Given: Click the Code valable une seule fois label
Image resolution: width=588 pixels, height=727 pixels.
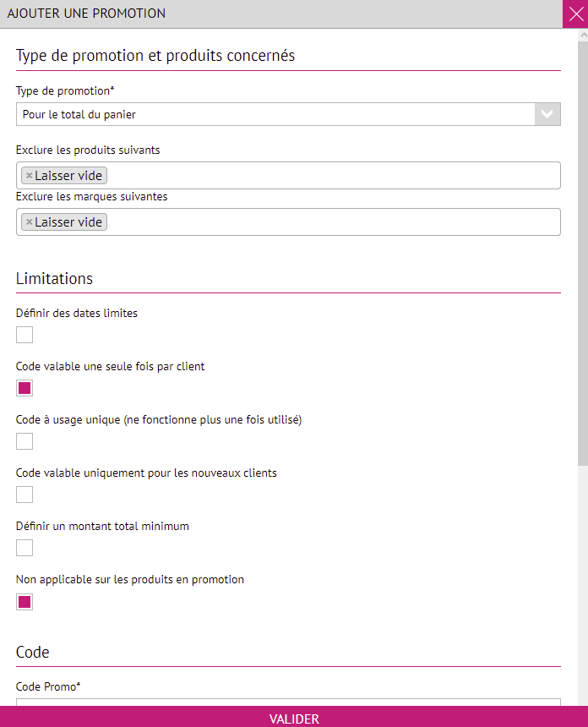Looking at the screenshot, I should tap(110, 367).
